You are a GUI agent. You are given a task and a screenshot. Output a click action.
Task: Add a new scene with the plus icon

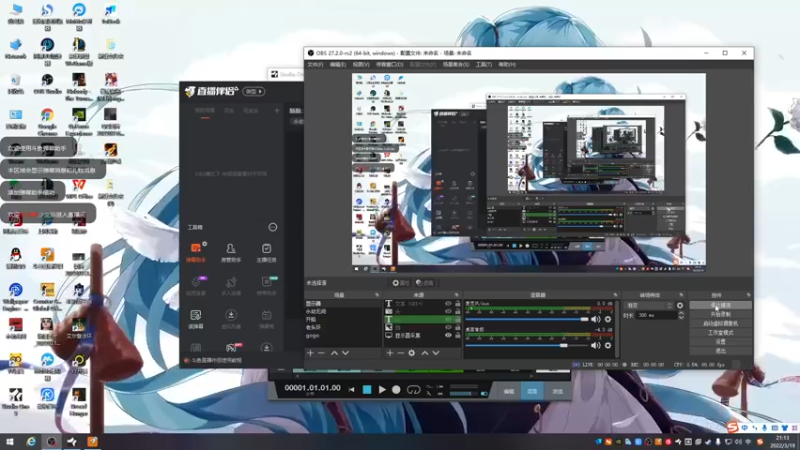310,353
